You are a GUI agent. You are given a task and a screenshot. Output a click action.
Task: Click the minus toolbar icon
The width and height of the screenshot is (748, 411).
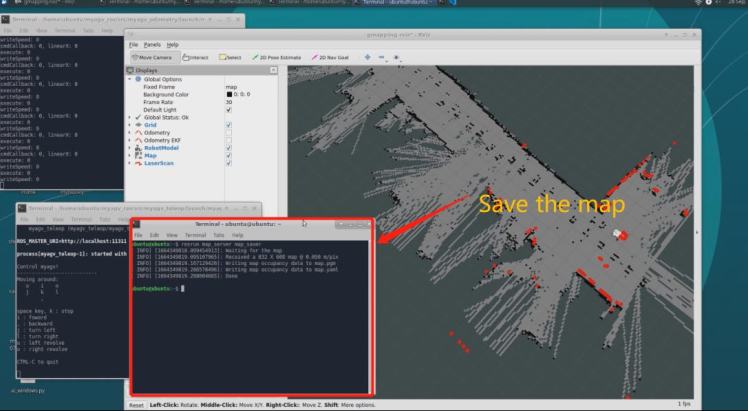[x=382, y=57]
